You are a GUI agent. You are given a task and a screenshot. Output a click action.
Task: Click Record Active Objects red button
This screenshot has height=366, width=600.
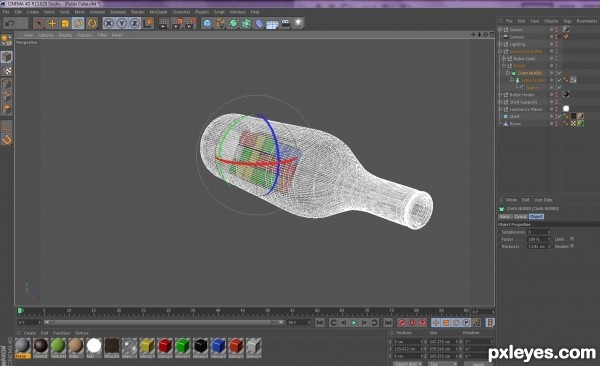coord(402,323)
